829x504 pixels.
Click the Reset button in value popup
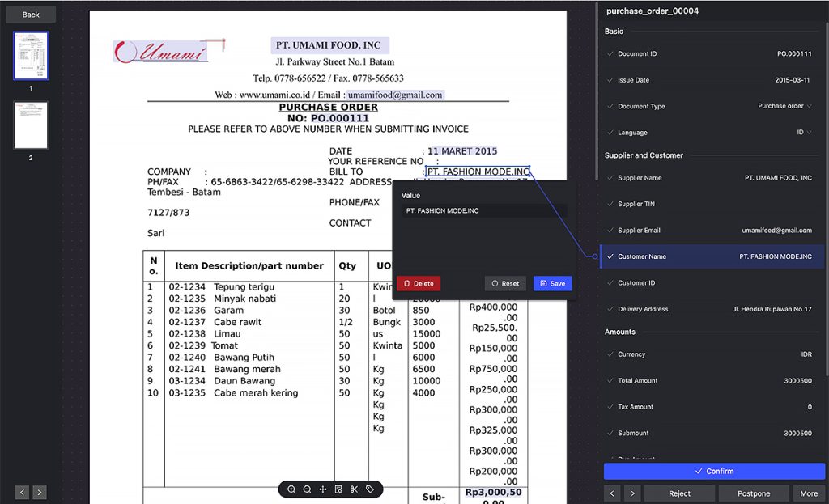[505, 284]
